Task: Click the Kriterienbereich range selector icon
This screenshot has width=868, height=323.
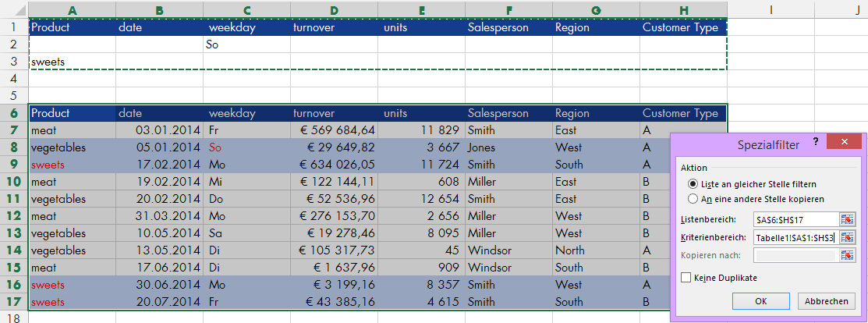Action: point(847,237)
